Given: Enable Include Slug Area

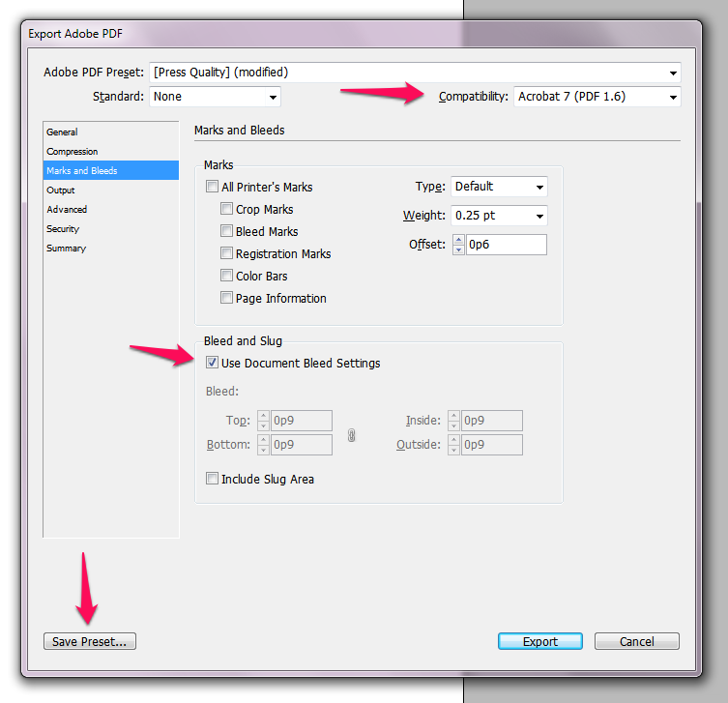Looking at the screenshot, I should point(212,480).
